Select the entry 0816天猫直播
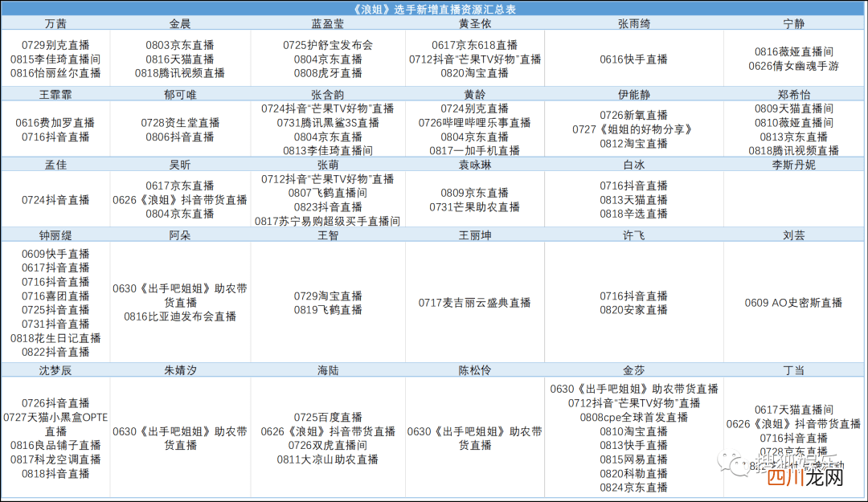The image size is (868, 502). coord(180,59)
